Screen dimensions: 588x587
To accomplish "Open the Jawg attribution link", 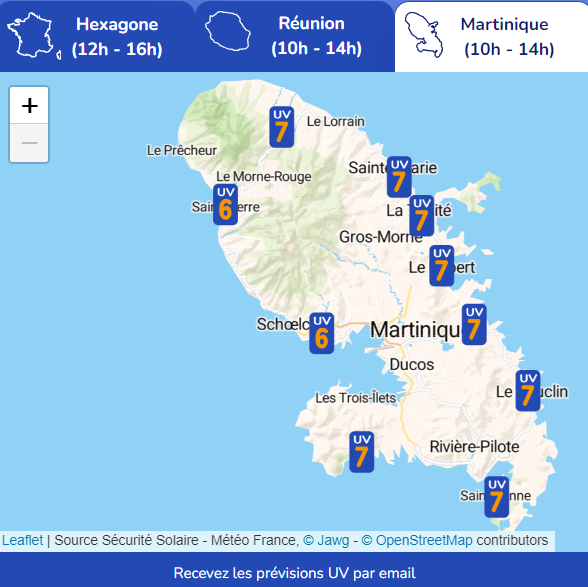I will click(326, 540).
